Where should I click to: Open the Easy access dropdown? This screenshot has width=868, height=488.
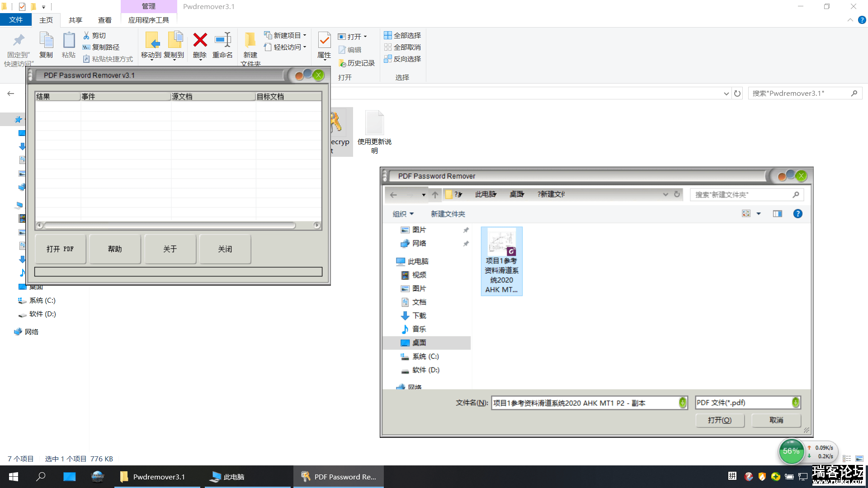point(286,47)
